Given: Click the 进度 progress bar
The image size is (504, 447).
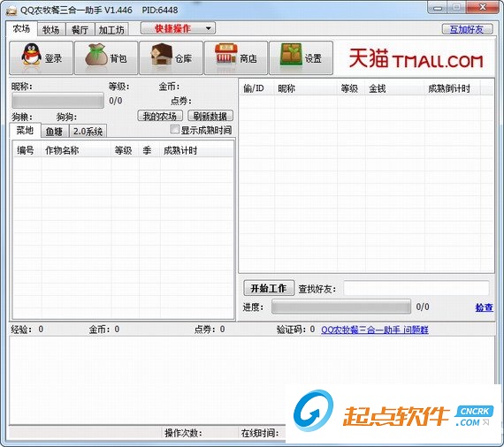Looking at the screenshot, I should pyautogui.click(x=341, y=307).
